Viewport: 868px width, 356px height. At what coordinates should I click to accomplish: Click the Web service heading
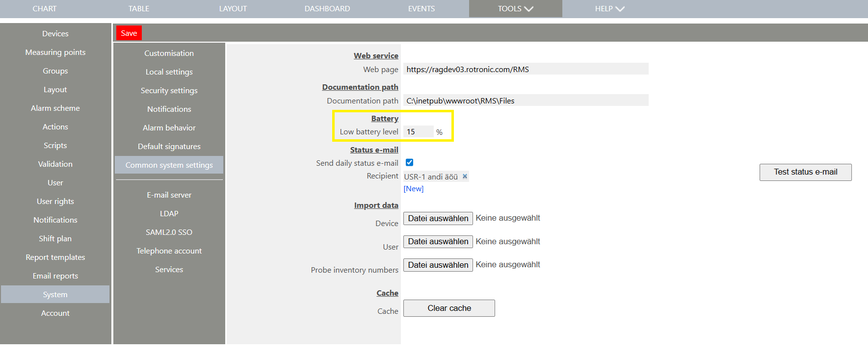click(x=376, y=55)
